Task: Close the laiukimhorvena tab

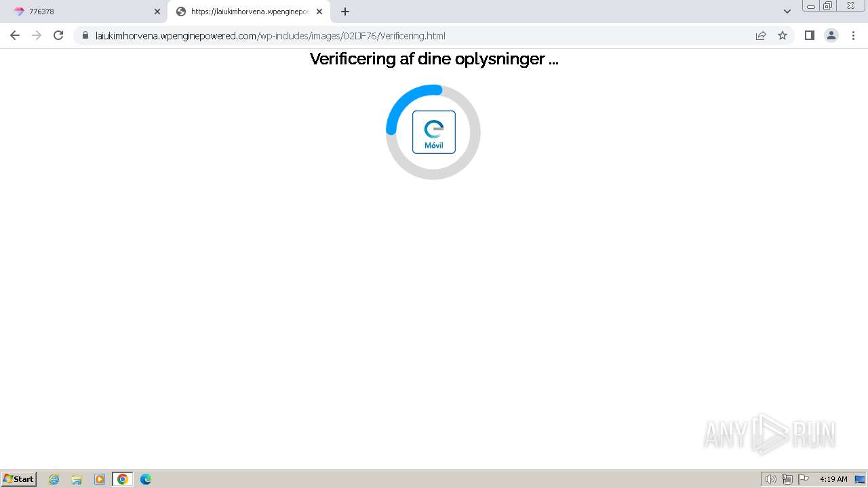Action: (x=319, y=12)
